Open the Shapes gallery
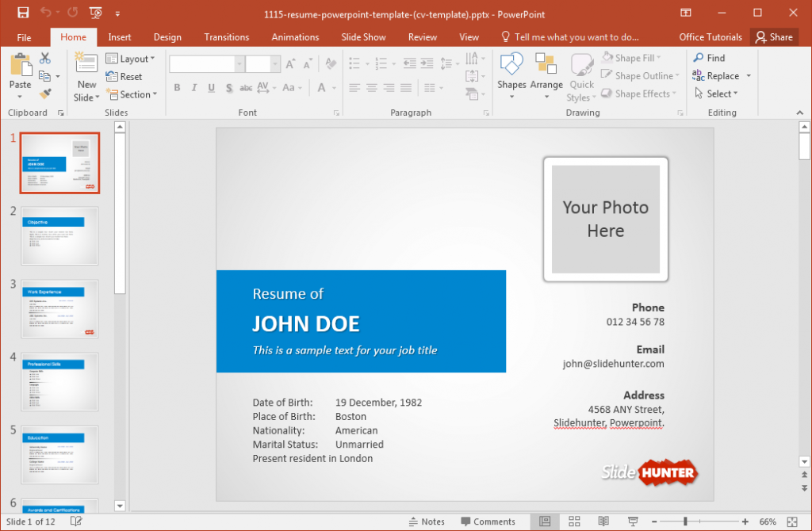This screenshot has height=531, width=812. click(511, 76)
